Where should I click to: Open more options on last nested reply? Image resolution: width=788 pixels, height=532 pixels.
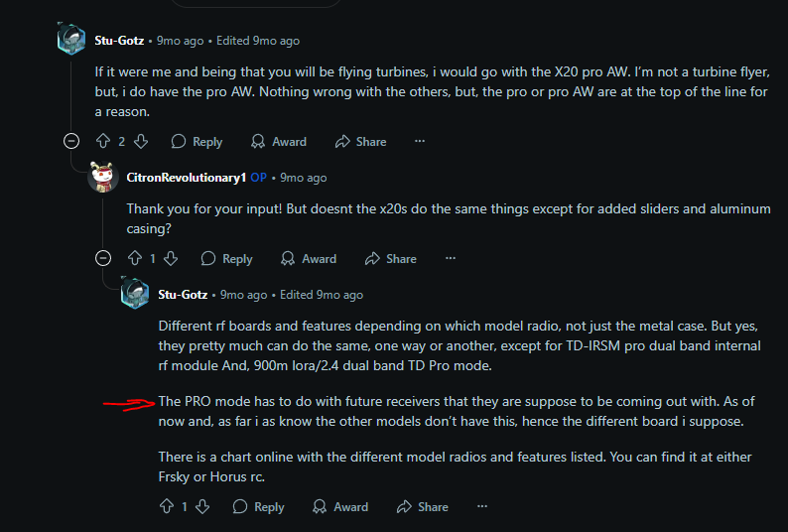coord(481,506)
